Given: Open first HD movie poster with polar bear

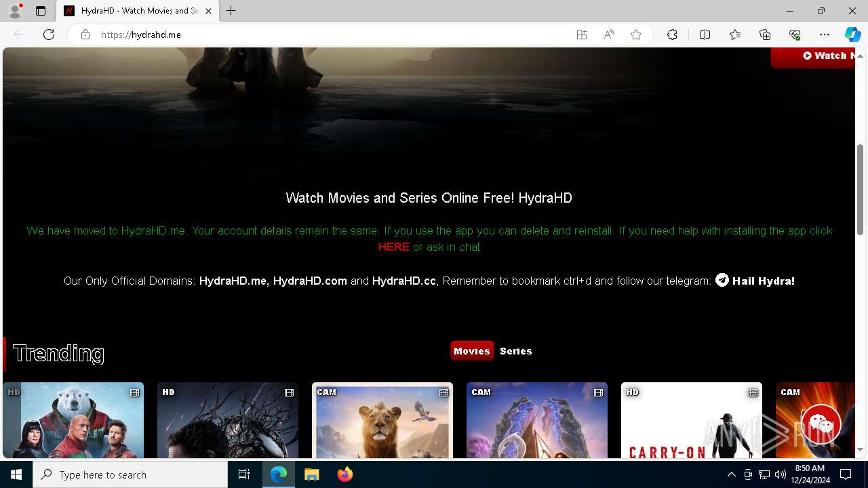Looking at the screenshot, I should pos(73,420).
